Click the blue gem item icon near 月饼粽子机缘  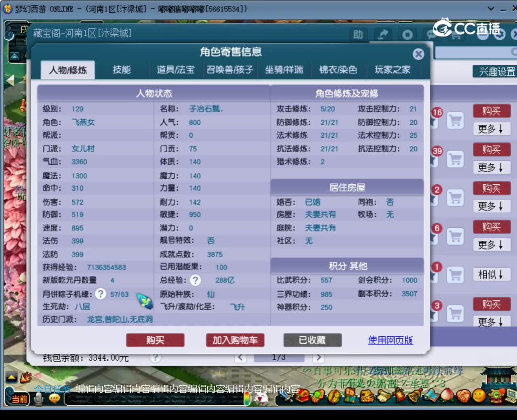coord(144,300)
